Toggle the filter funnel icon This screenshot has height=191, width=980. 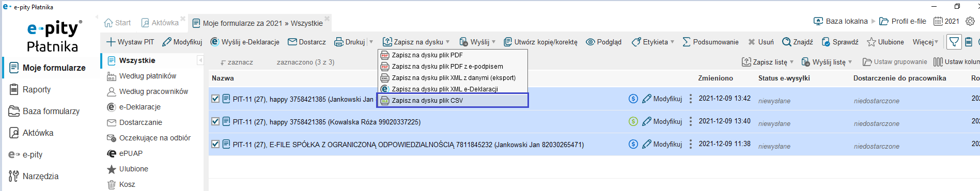[954, 42]
